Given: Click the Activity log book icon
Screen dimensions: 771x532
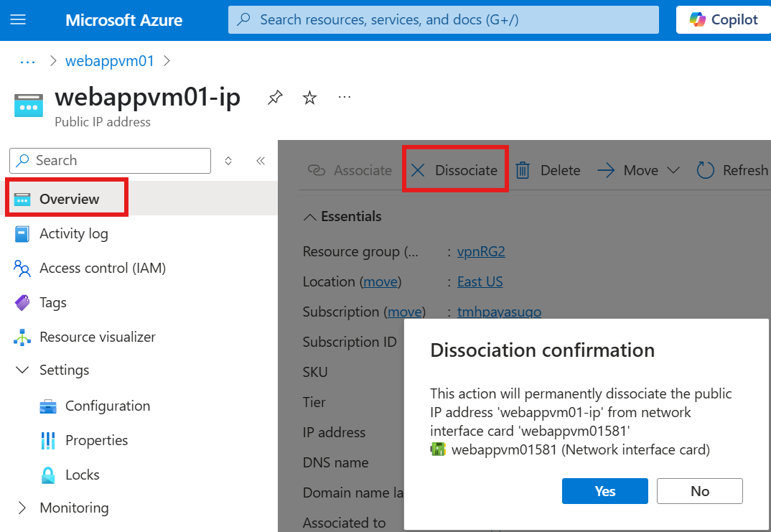Looking at the screenshot, I should [22, 234].
